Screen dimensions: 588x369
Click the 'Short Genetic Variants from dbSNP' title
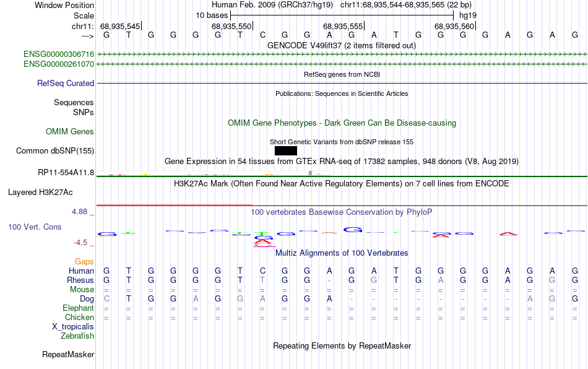342,142
